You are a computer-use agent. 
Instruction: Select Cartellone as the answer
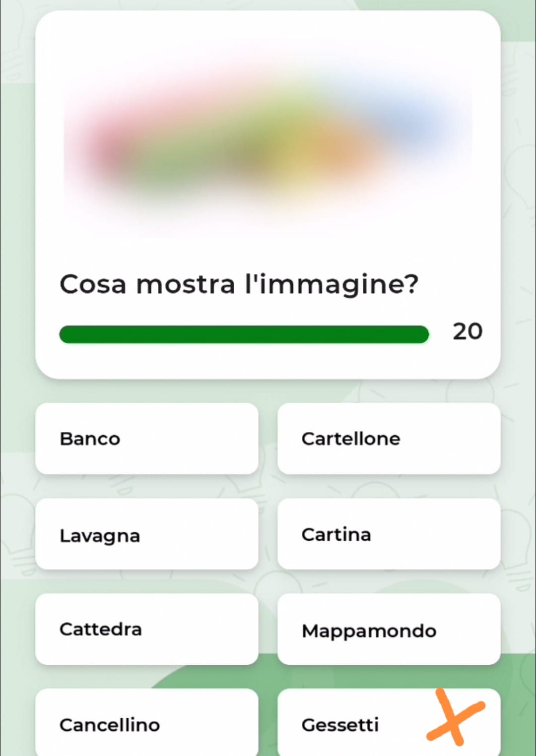pyautogui.click(x=389, y=439)
